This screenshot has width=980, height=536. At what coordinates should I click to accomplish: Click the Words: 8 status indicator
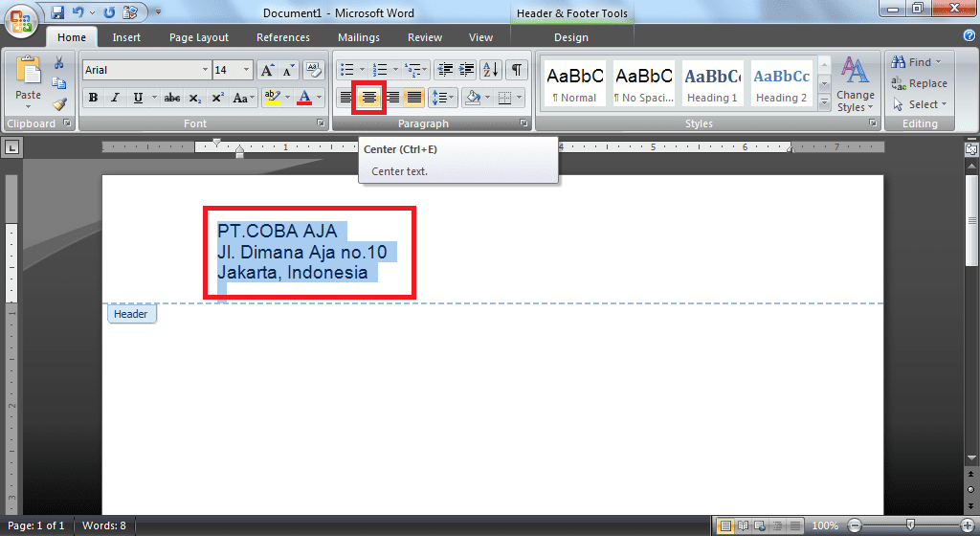click(x=103, y=525)
